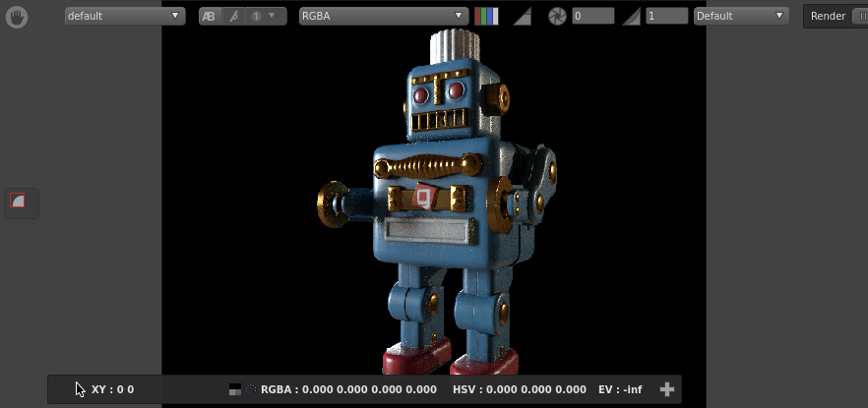Click the exposure value field showing 0

coord(593,16)
